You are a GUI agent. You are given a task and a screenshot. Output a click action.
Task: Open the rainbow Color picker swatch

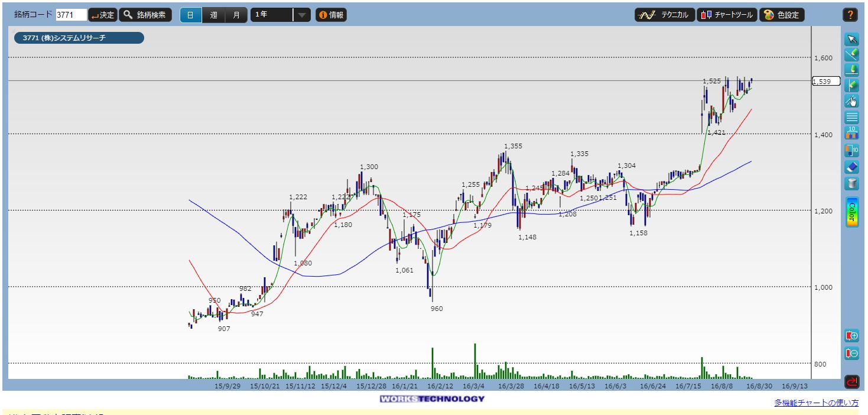pos(851,212)
